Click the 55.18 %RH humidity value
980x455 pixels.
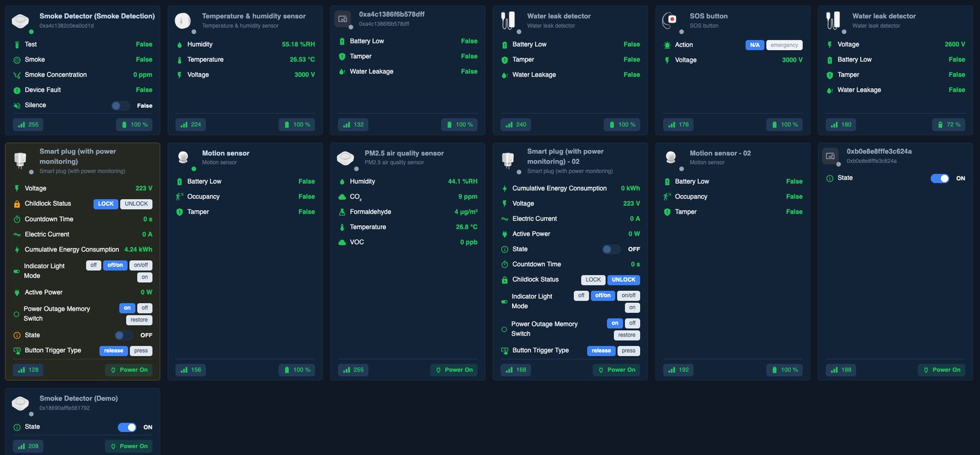(298, 45)
